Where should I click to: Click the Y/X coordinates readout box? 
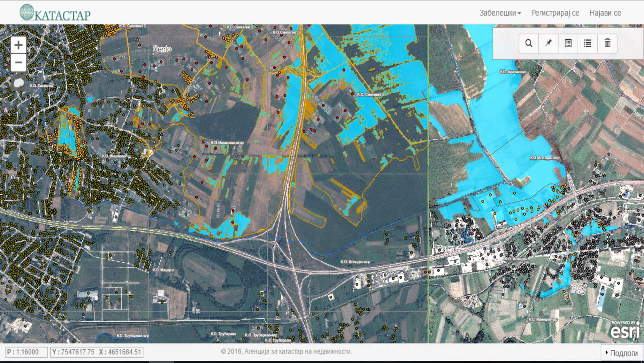(97, 352)
